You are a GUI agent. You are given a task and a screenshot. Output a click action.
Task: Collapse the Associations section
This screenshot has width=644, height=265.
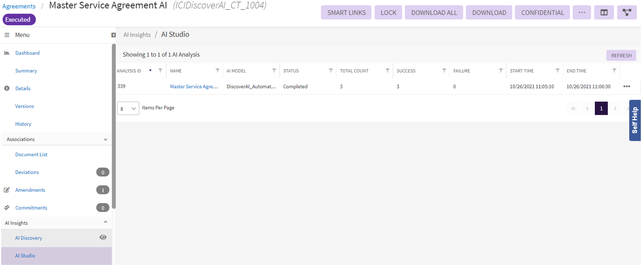point(105,139)
